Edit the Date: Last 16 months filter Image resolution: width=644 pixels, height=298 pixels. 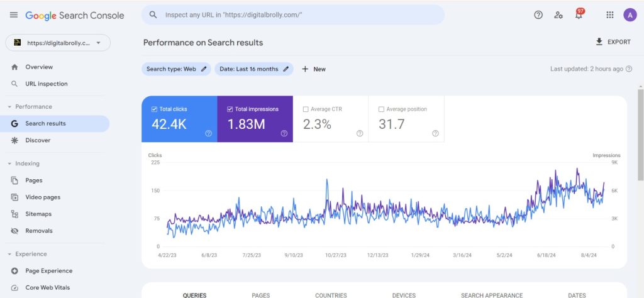254,69
